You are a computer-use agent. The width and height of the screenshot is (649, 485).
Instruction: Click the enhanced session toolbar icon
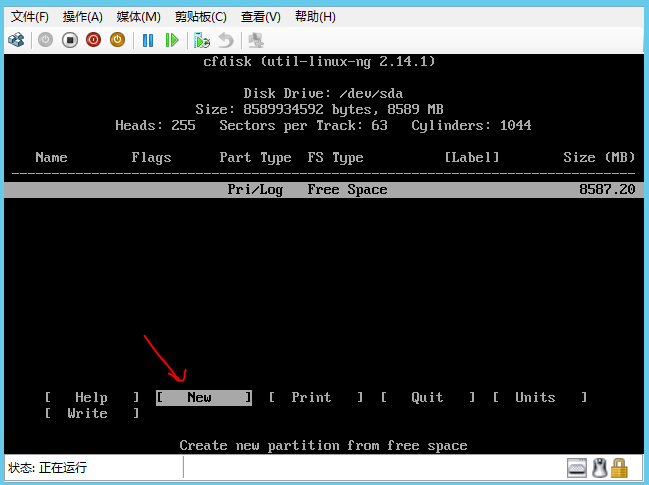point(256,41)
